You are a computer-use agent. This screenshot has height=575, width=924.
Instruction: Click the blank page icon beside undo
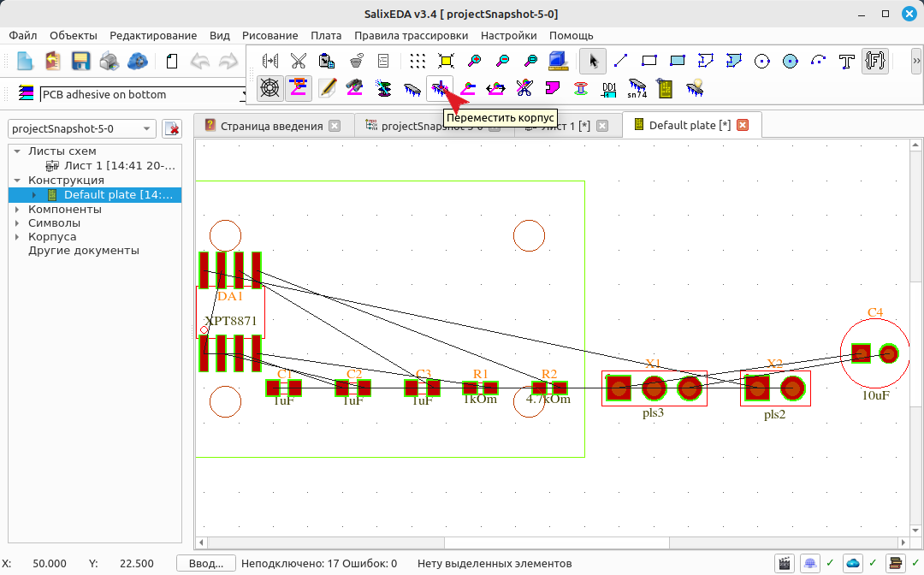(x=171, y=62)
